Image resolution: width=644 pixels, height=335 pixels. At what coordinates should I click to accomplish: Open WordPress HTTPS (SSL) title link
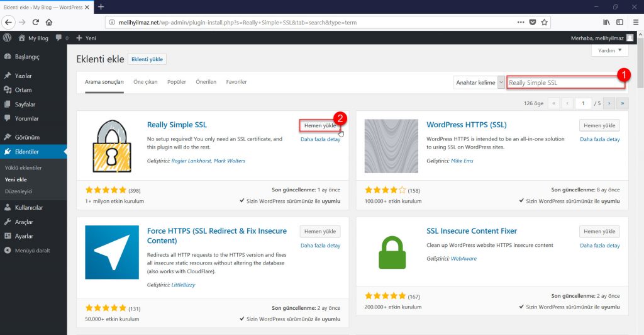pyautogui.click(x=467, y=125)
